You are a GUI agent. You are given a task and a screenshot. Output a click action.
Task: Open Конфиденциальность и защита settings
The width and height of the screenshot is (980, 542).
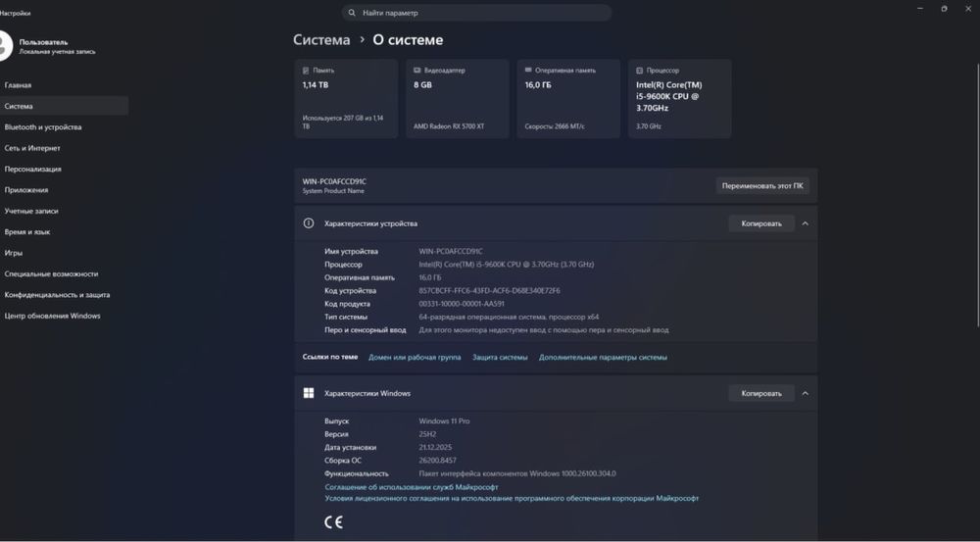pyautogui.click(x=64, y=294)
